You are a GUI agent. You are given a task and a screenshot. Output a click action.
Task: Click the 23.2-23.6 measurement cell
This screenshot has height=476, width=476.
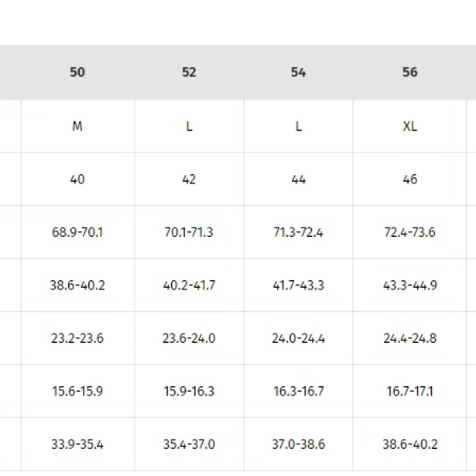tap(77, 338)
